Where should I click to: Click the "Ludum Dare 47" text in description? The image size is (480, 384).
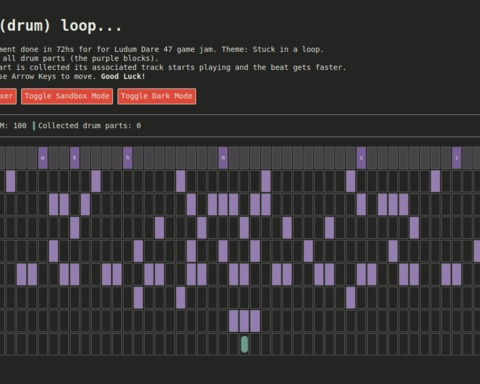[x=143, y=49]
